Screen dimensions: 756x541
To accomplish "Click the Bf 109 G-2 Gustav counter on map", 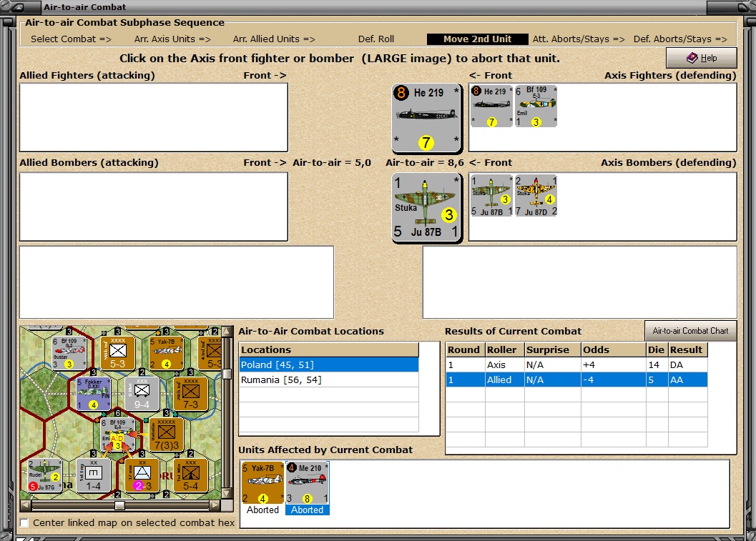I will [69, 353].
